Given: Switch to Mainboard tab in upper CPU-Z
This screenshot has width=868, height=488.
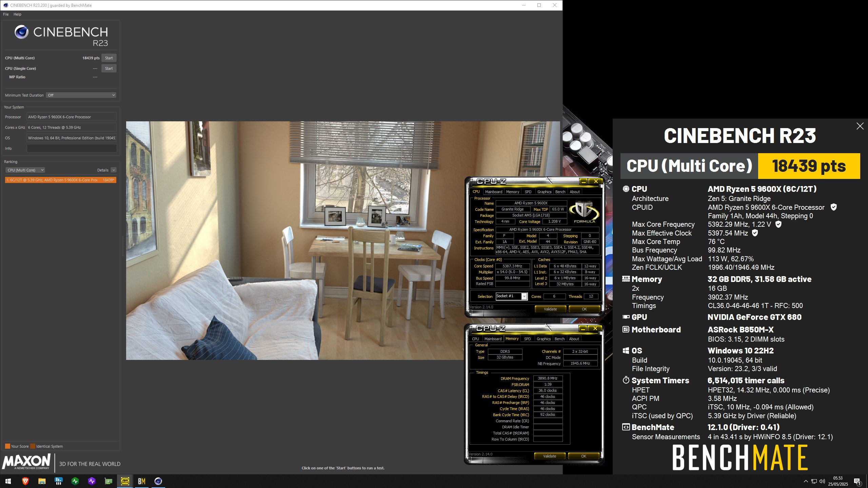Looking at the screenshot, I should pos(493,192).
